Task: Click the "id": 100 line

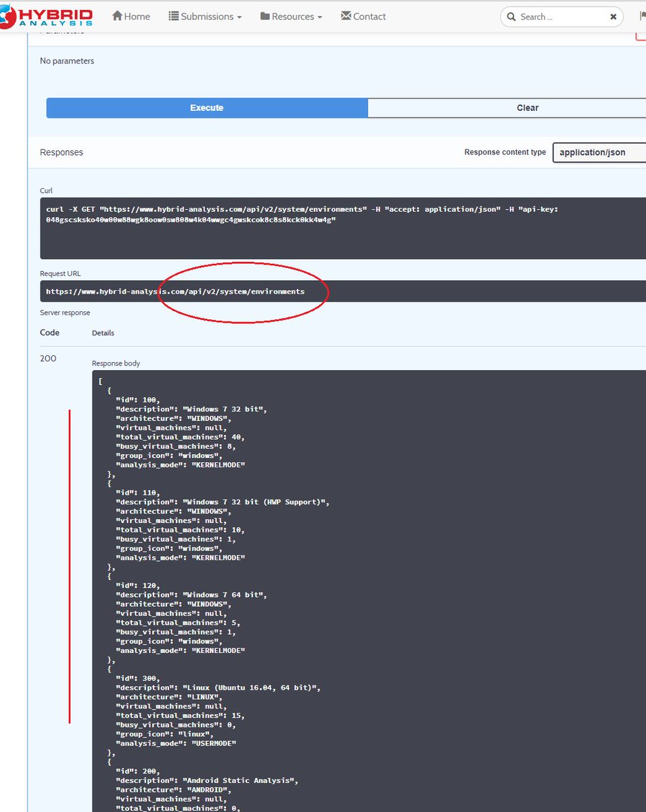Action: 138,400
